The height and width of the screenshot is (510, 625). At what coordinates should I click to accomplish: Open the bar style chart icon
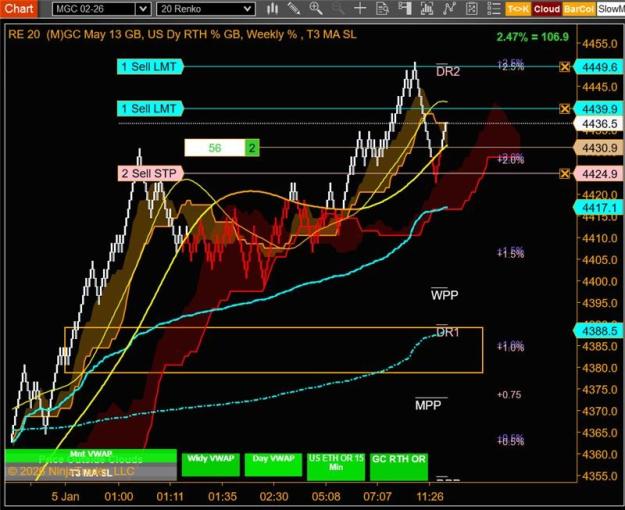point(273,9)
